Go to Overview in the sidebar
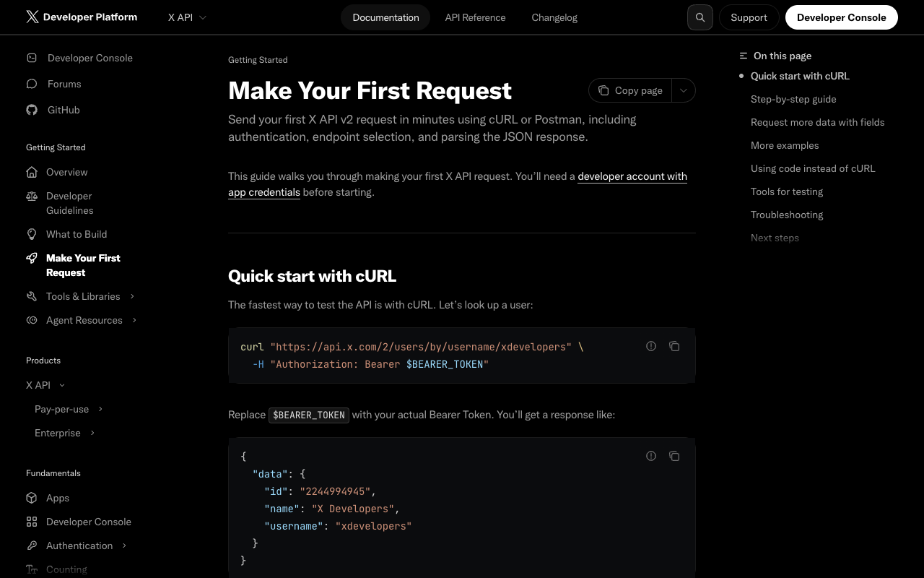This screenshot has height=578, width=924. [x=67, y=172]
